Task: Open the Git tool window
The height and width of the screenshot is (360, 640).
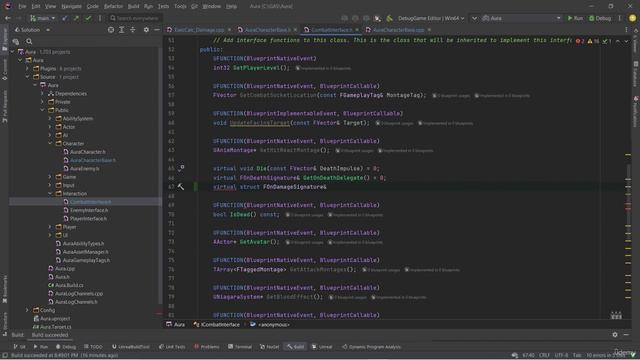Action: click(19, 347)
